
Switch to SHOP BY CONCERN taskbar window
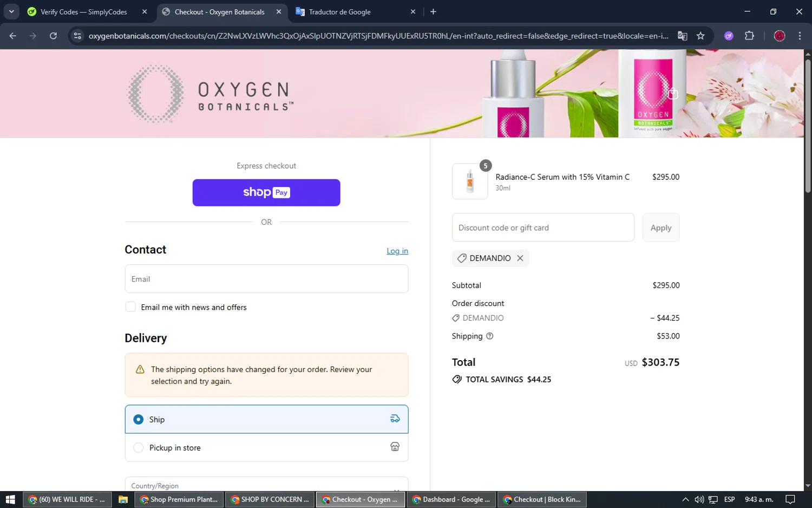270,499
